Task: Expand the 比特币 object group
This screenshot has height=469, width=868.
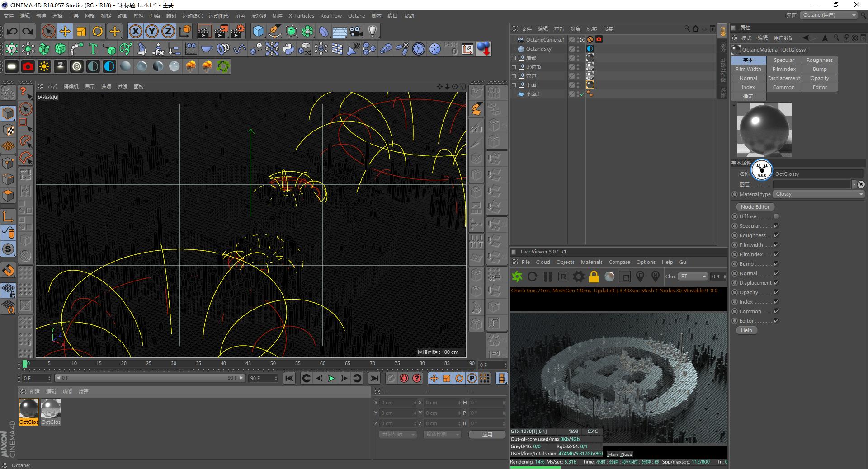Action: click(x=514, y=67)
